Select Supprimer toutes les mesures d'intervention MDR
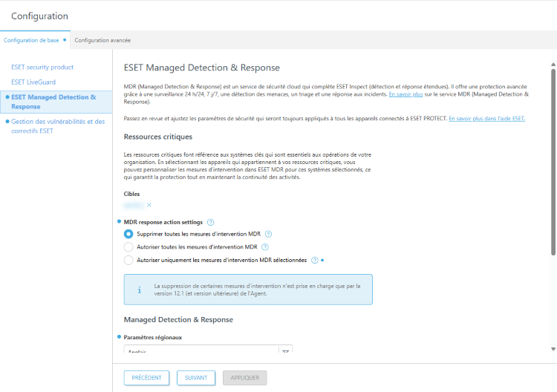Screen dimensions: 557x392 (x=128, y=234)
